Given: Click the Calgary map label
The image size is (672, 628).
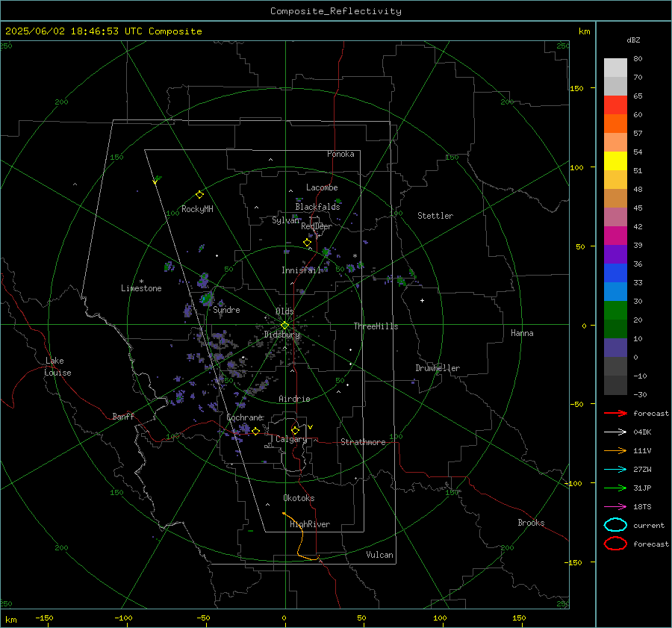Looking at the screenshot, I should coord(291,439).
